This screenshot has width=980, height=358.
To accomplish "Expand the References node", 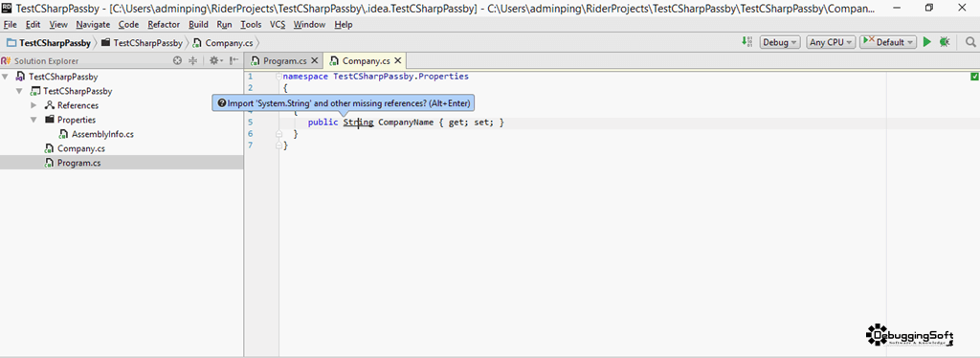I will coord(34,105).
